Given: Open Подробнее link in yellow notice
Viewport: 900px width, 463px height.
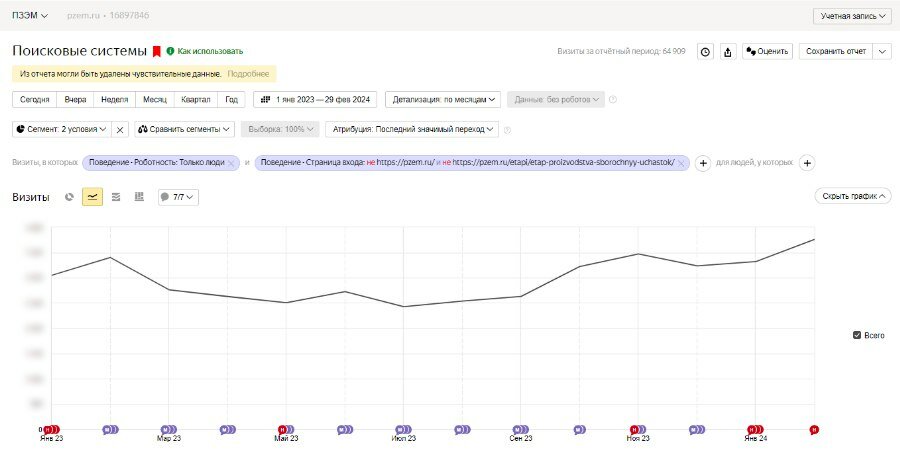Looking at the screenshot, I should [248, 74].
